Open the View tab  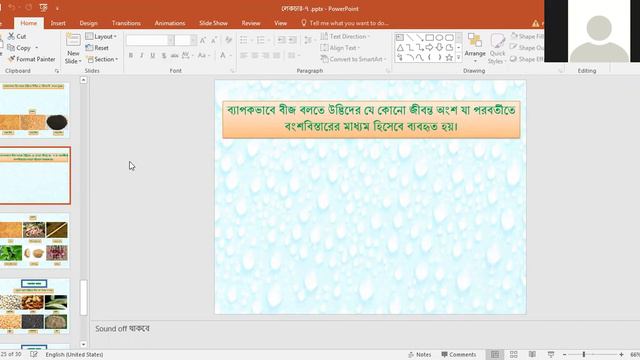(x=280, y=23)
